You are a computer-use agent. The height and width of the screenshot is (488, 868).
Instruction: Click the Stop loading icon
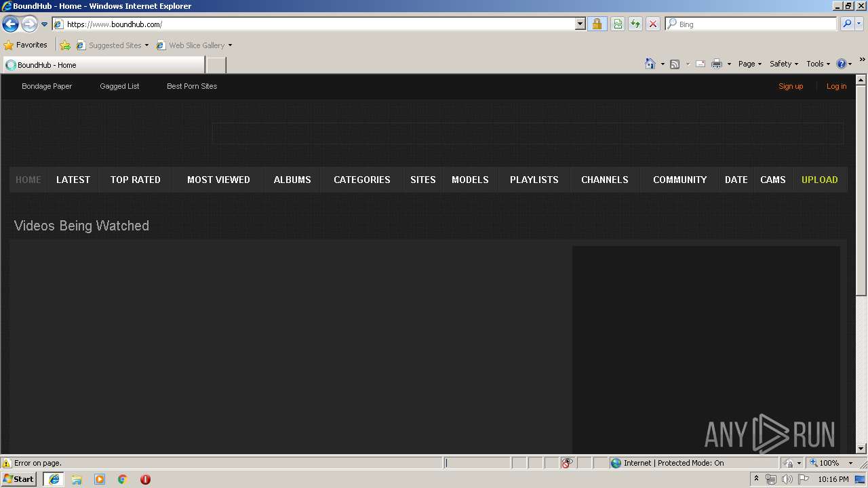pyautogui.click(x=653, y=24)
